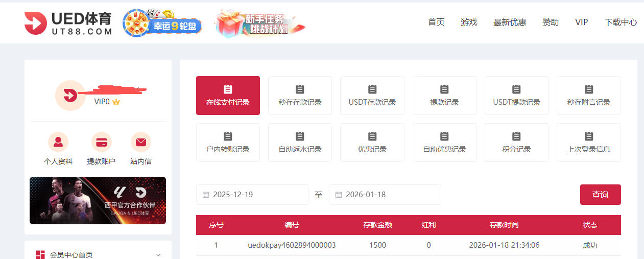This screenshot has height=259, width=644.
Task: Click the La Liga partner banner
Action: [98, 200]
